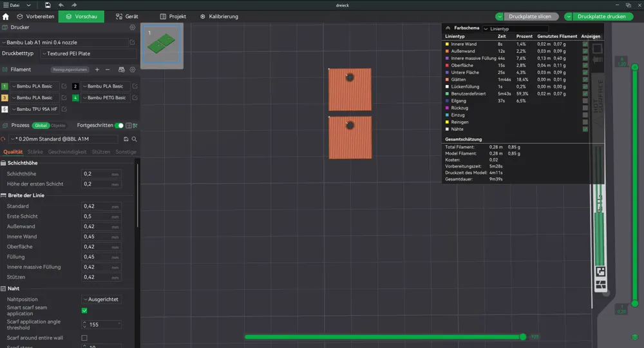Toggle the Fortgeschritten advanced mode switch
Screen dimensions: 644x348
tap(118, 125)
